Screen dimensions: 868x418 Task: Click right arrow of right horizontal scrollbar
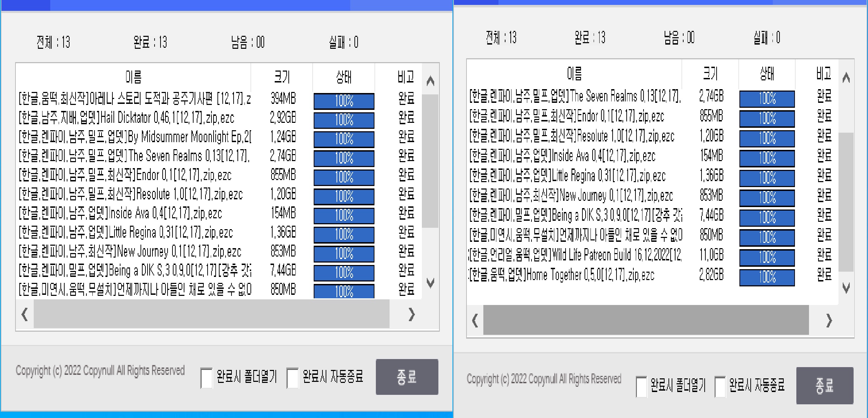click(829, 320)
